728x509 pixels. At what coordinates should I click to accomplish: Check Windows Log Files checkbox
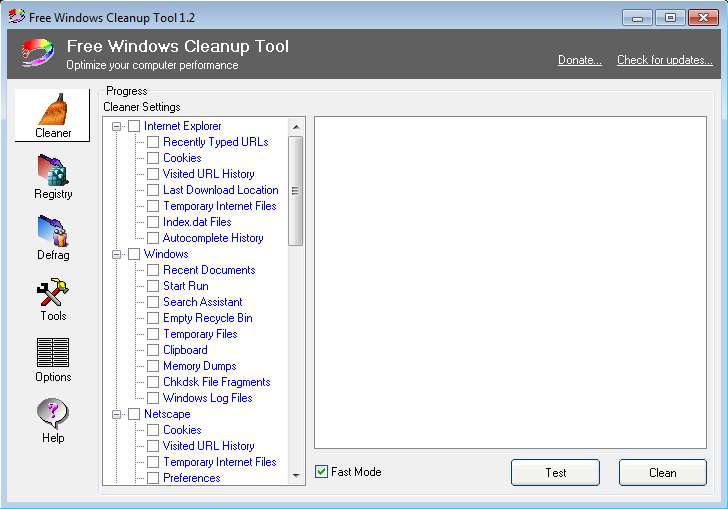coord(153,398)
